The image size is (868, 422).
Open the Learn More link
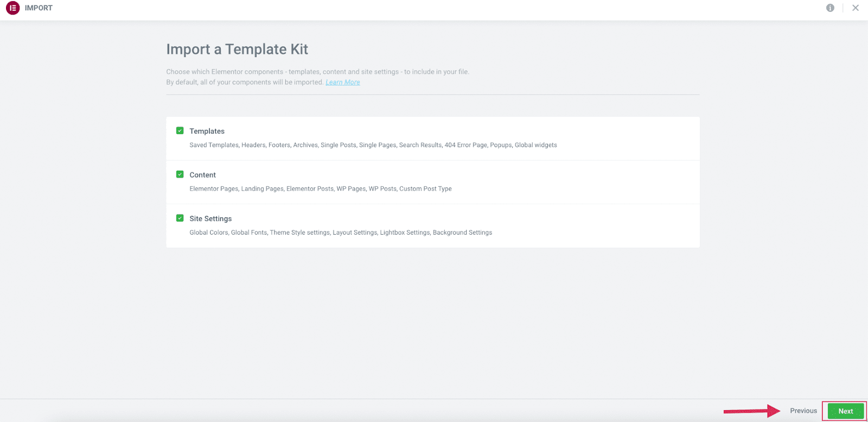342,83
